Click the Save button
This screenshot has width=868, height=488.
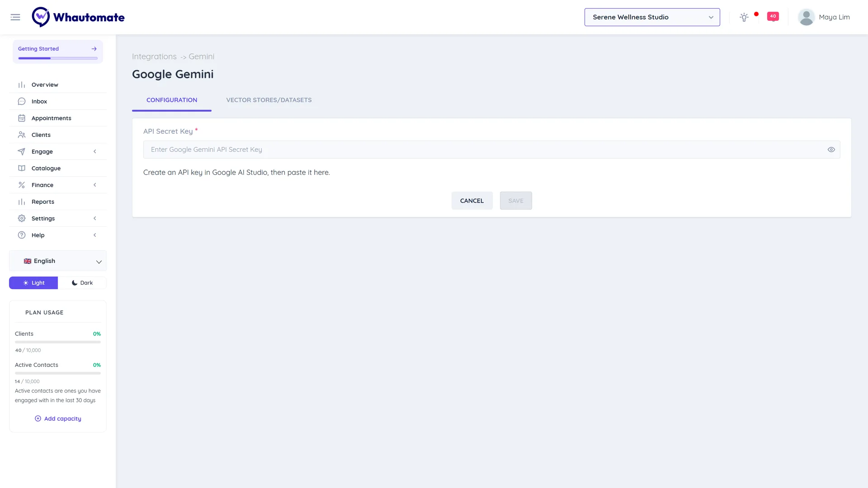click(516, 201)
